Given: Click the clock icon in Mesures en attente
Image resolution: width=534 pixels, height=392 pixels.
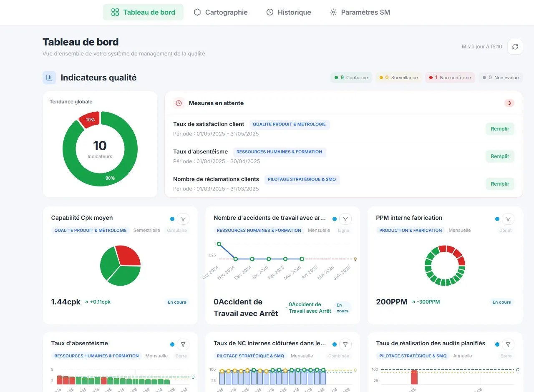Looking at the screenshot, I should tap(179, 103).
